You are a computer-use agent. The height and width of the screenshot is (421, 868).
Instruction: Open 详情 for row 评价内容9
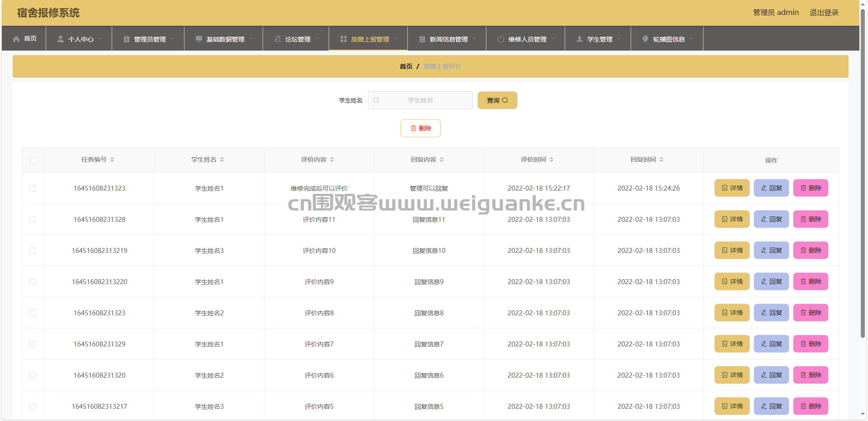(732, 281)
